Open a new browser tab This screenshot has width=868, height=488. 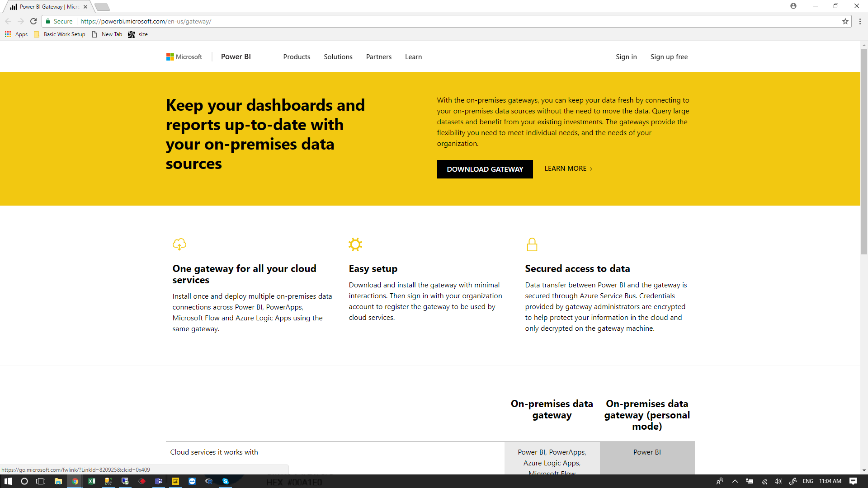[102, 7]
